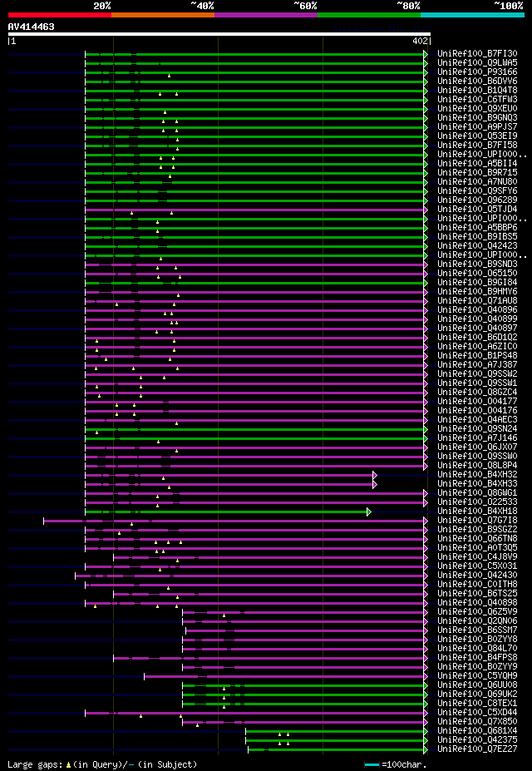
Task: Select hit label UniRef100_Q9XEU0
Action: point(477,109)
